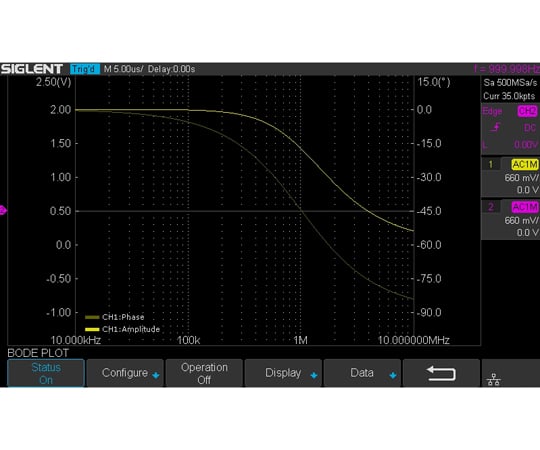Screen dimensions: 540x450
Task: Click the channel 2 number badge
Action: [x=490, y=207]
